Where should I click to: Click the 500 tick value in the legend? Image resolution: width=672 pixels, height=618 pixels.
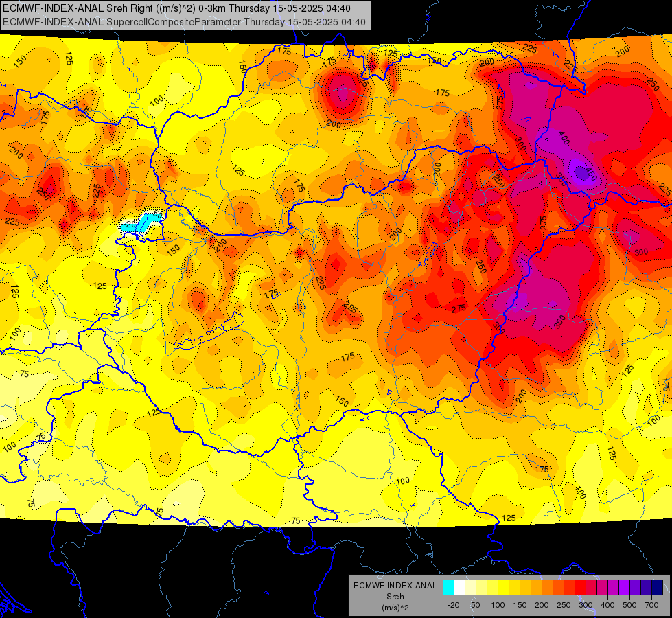(629, 605)
